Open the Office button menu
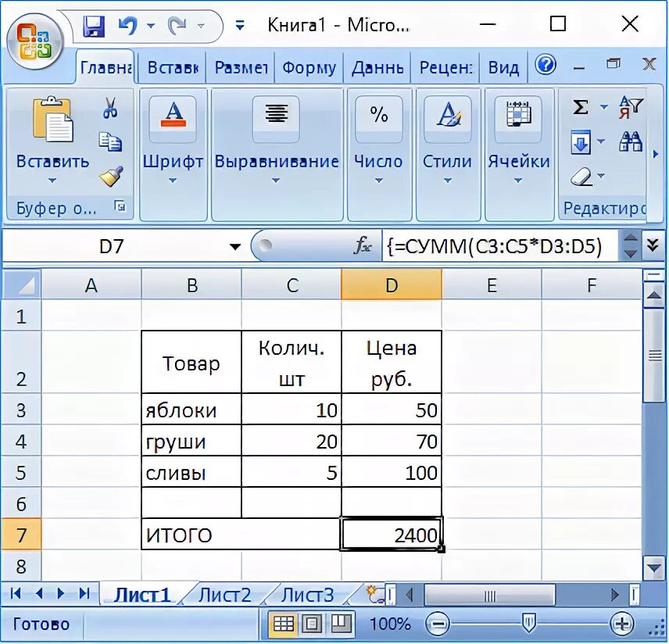The height and width of the screenshot is (644, 669). [x=34, y=42]
